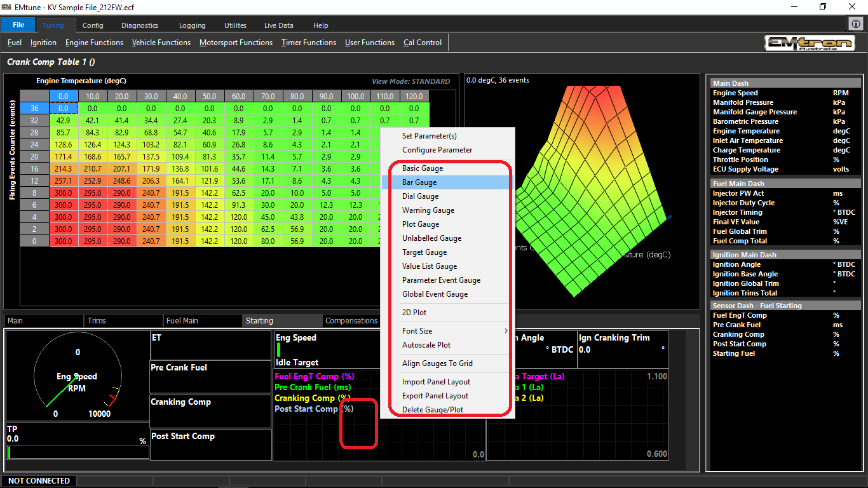Select Bar Gauge from the context menu
Image resolution: width=868 pixels, height=488 pixels.
(419, 182)
